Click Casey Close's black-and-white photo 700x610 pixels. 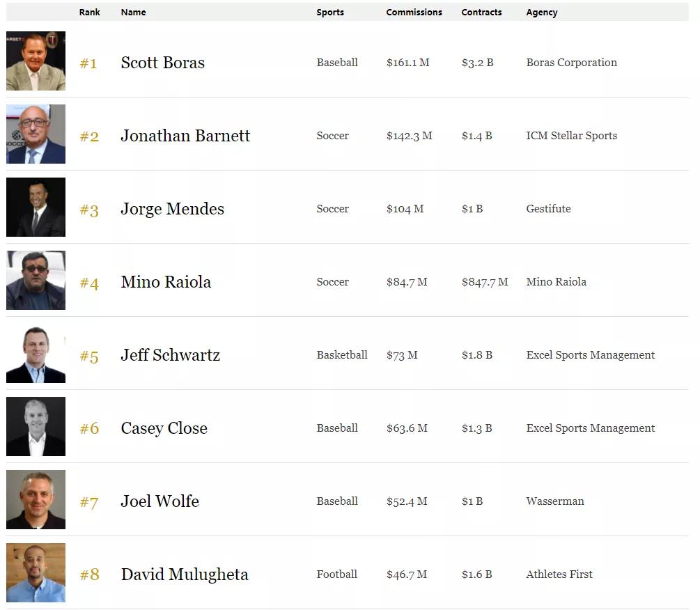click(36, 427)
